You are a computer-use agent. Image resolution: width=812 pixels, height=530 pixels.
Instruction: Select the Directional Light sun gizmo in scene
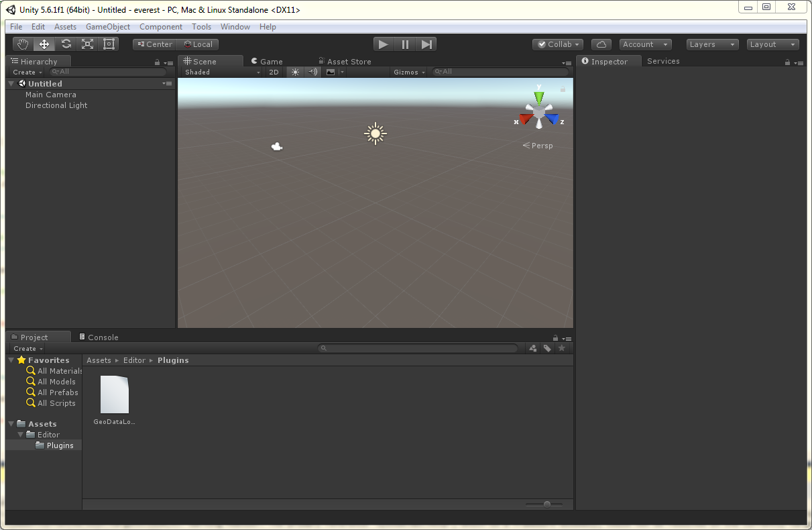point(375,134)
